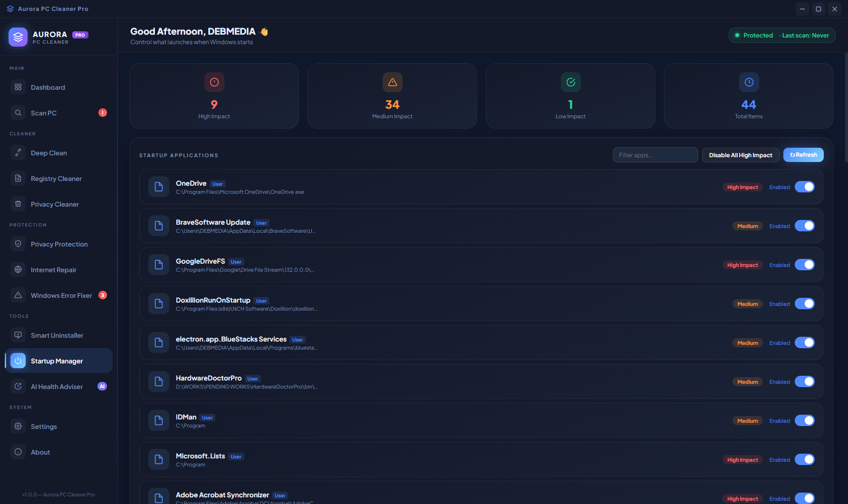Open Internet Repair in sidebar
Viewport: 848px width, 504px height.
[x=59, y=270]
